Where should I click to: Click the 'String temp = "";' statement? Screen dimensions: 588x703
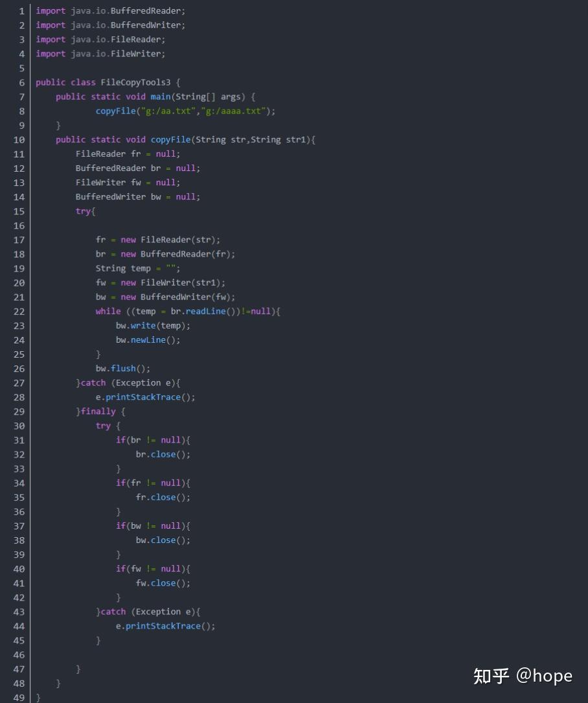[137, 268]
